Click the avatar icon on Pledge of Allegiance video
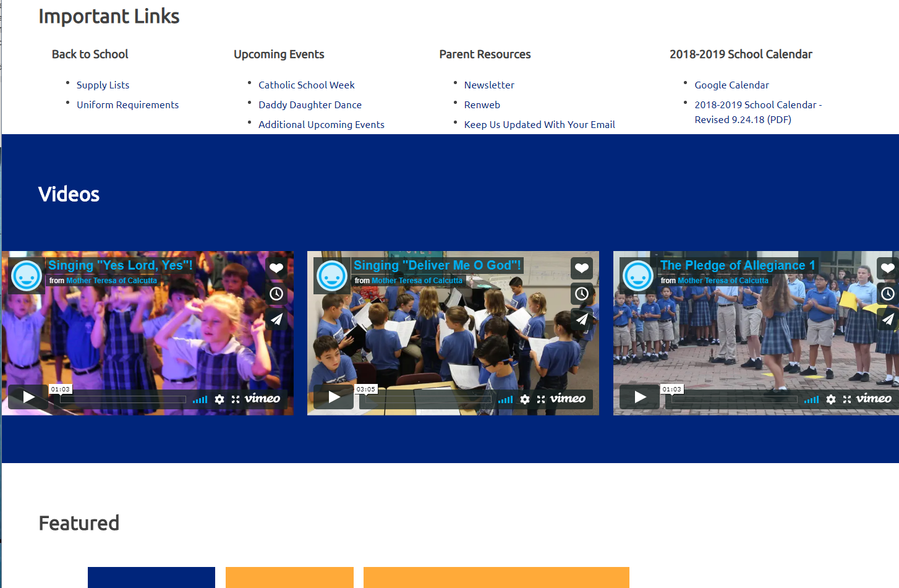This screenshot has width=899, height=588. (x=637, y=276)
